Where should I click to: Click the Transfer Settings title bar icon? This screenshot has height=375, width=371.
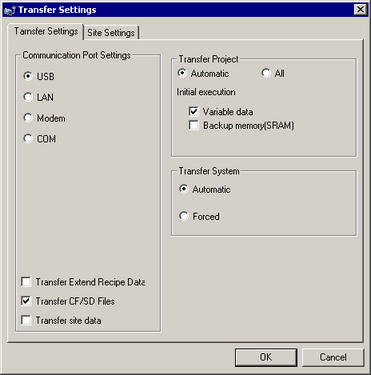click(10, 10)
